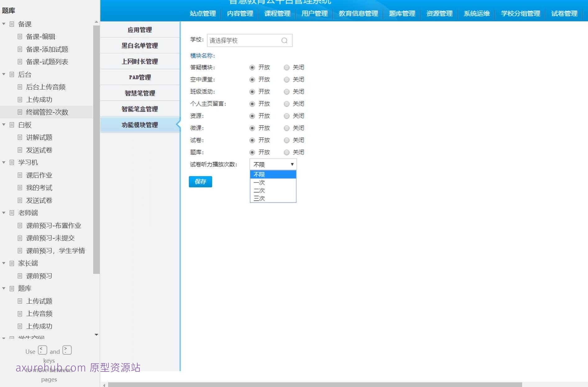Open 黑白名单管理 in the left panel
Screen dimensions: 588x387
tap(139, 45)
